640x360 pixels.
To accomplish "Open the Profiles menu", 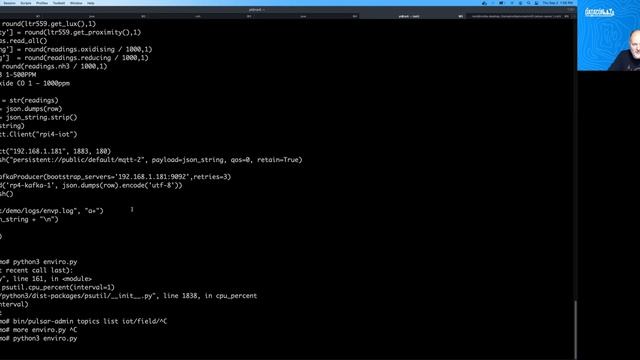I will point(42,3).
